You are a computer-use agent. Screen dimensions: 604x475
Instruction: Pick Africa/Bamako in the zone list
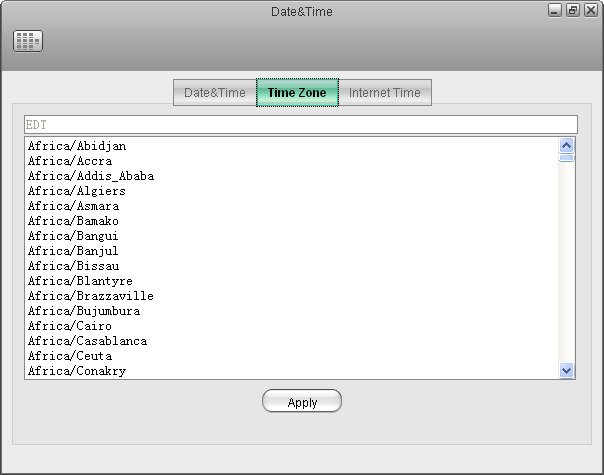pos(73,221)
